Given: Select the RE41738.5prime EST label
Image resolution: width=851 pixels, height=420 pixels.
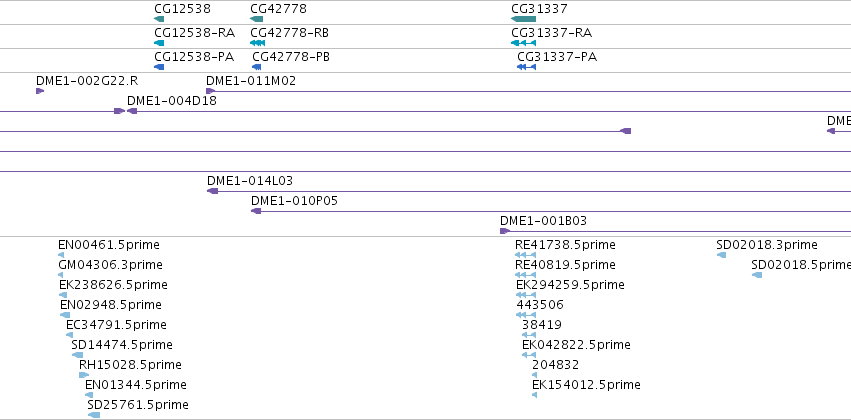Looking at the screenshot, I should (x=566, y=245).
